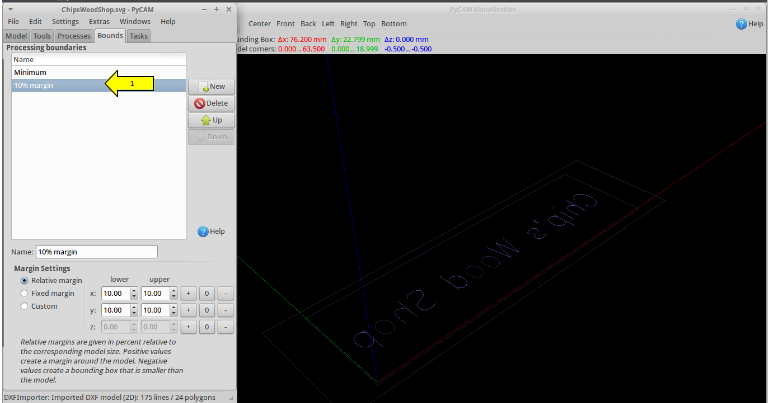Switch visualization to Bottom view
Viewport: 769px width, 403px height.
394,24
